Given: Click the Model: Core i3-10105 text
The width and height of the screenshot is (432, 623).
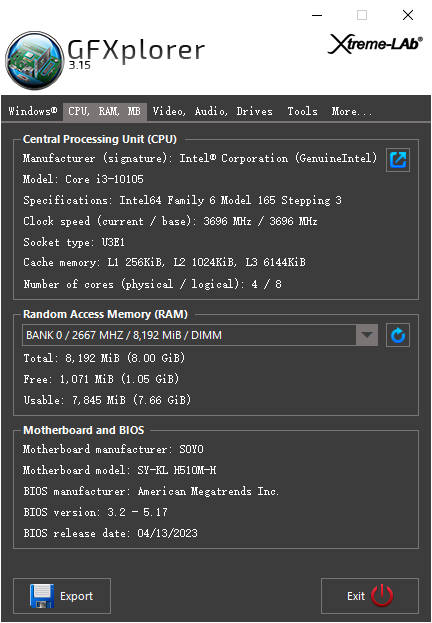Looking at the screenshot, I should 83,179.
